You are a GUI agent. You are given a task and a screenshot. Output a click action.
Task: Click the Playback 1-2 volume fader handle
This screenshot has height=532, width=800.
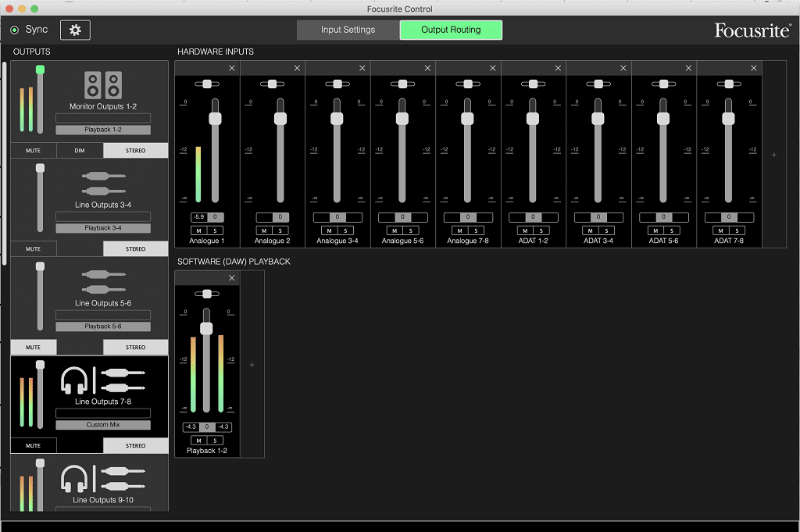[x=206, y=328]
